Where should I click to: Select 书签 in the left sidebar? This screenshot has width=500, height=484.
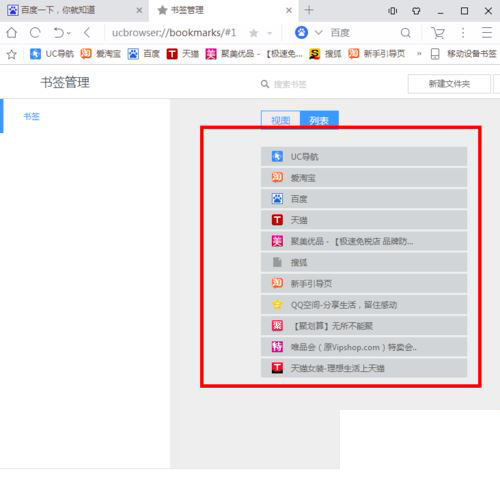pos(32,116)
